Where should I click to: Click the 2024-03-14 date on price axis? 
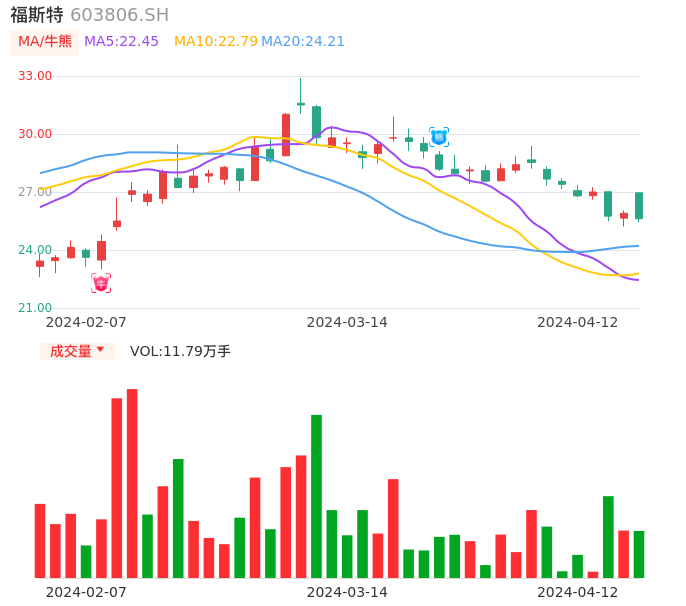click(x=347, y=322)
